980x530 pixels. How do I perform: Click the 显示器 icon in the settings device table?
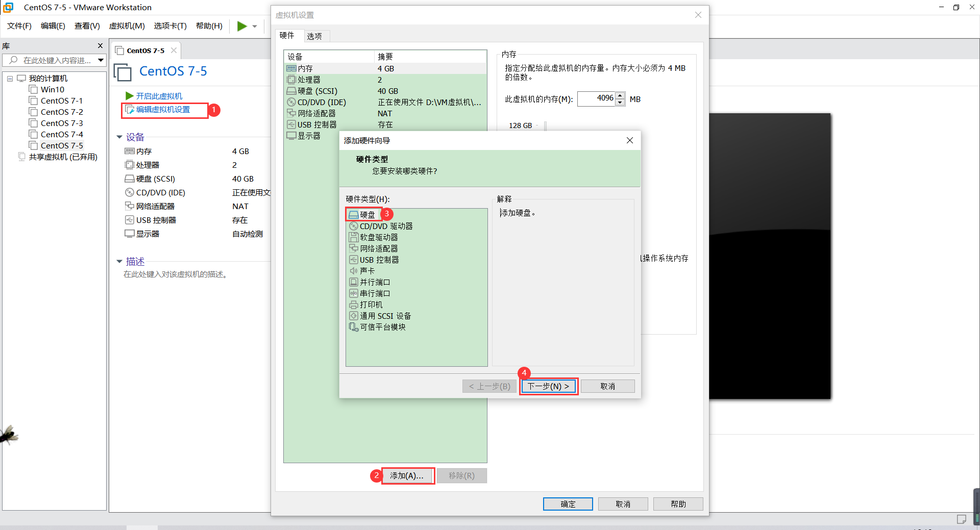click(x=291, y=136)
